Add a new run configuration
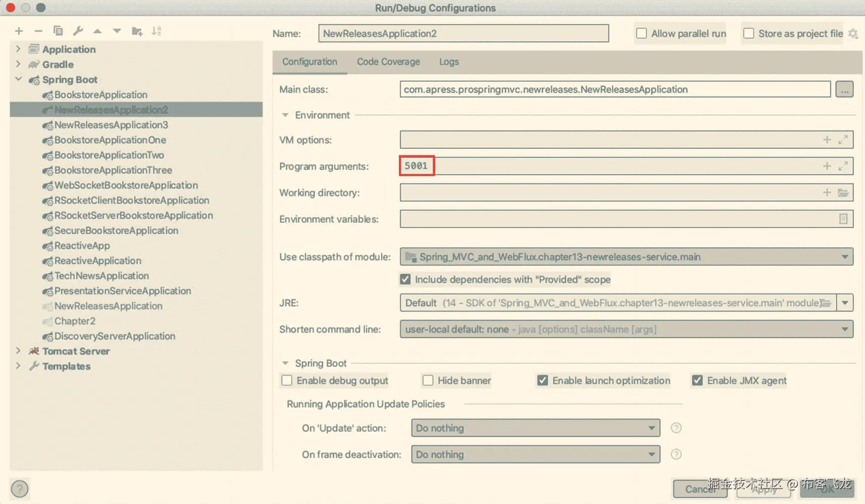 19,31
